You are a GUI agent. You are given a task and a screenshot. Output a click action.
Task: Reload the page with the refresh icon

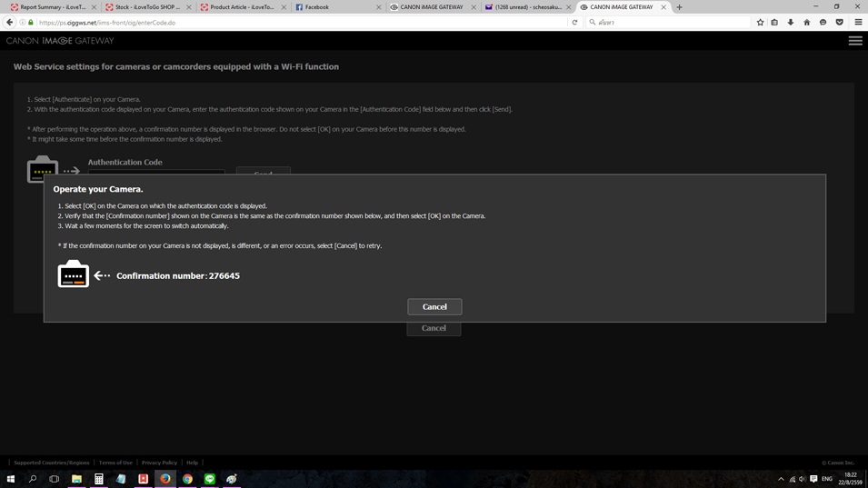coord(574,22)
